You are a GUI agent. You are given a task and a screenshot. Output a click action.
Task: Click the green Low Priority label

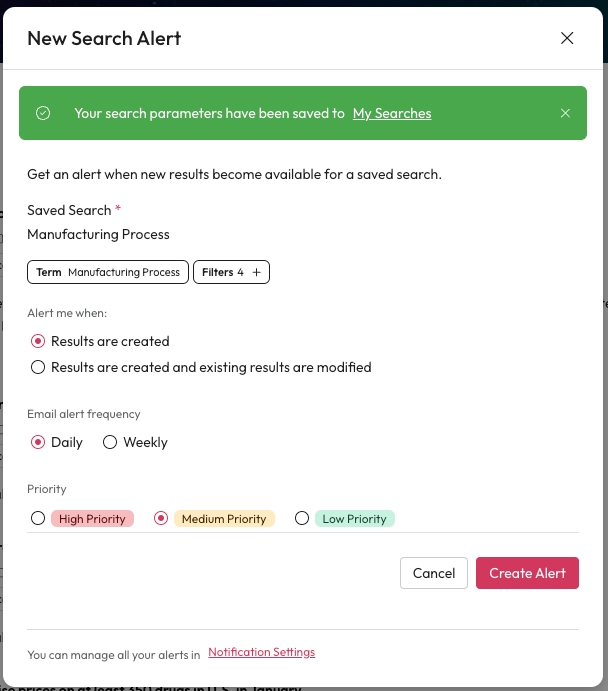(x=354, y=519)
